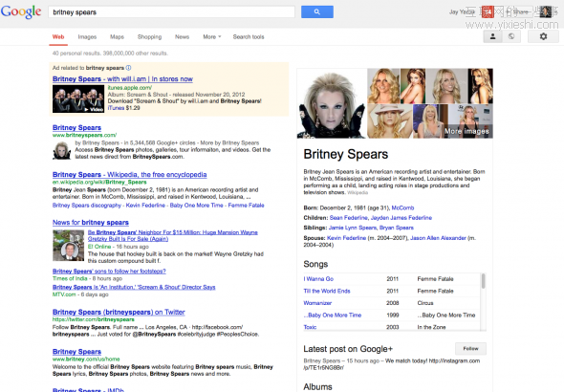Screen dimensions: 564x392
Task: Expand the More dropdown menu
Action: pyautogui.click(x=212, y=36)
